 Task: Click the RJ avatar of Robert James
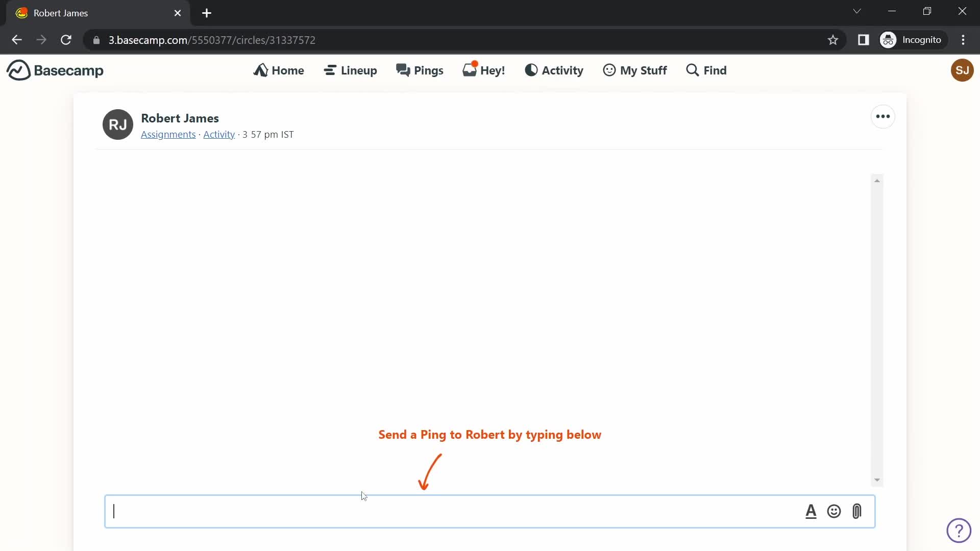(118, 124)
